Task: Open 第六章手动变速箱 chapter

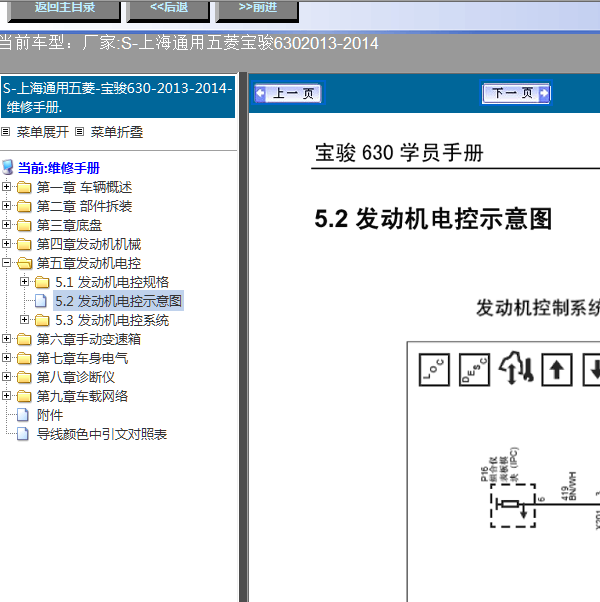Action: (89, 339)
